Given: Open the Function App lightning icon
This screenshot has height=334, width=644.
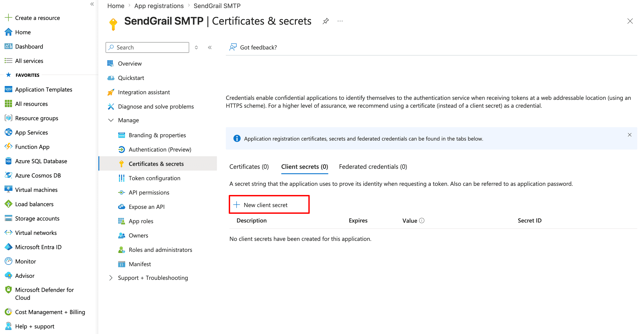Looking at the screenshot, I should (x=8, y=146).
